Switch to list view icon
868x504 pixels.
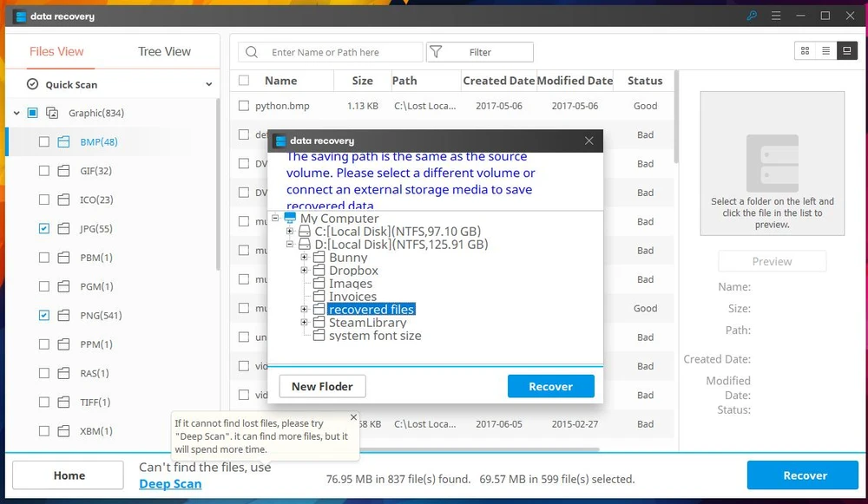click(x=825, y=51)
